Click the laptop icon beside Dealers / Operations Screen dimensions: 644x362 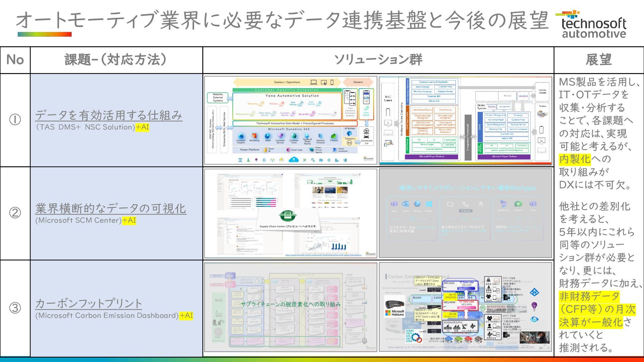click(314, 82)
